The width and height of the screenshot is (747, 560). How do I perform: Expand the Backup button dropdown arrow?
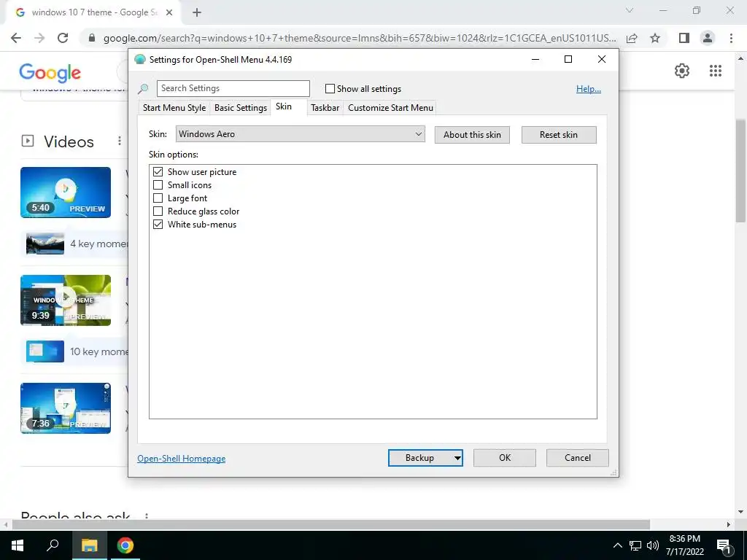tap(457, 458)
